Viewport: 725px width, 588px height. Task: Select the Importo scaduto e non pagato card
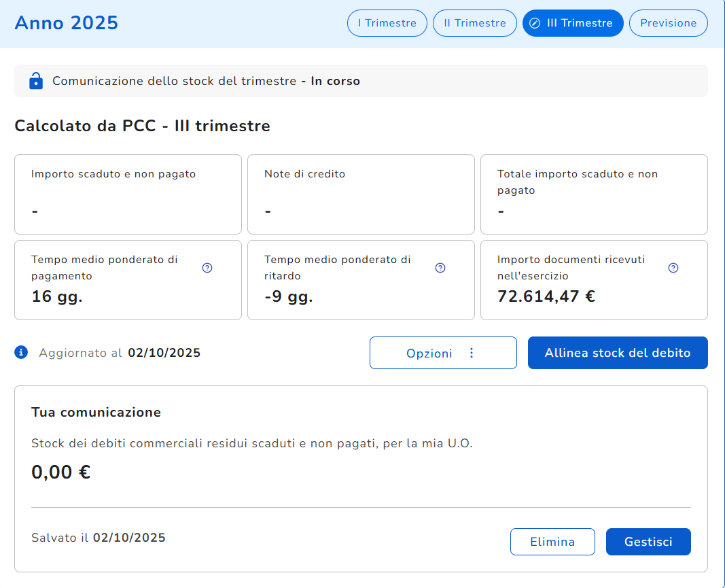click(x=128, y=194)
